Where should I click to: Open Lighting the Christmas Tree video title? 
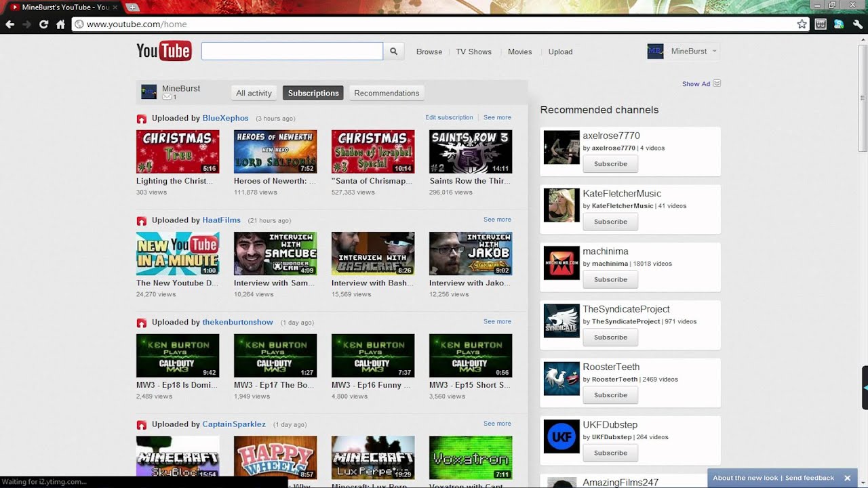pos(175,181)
